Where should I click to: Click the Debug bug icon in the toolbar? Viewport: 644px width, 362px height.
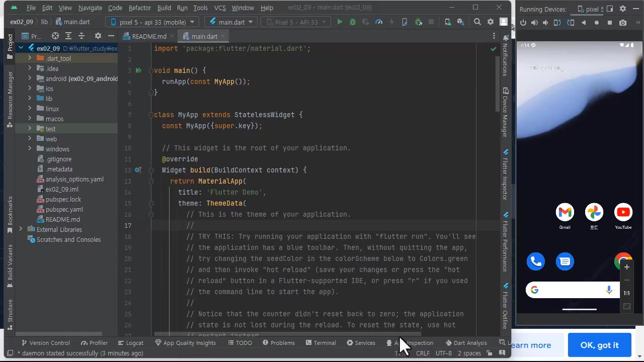[352, 22]
